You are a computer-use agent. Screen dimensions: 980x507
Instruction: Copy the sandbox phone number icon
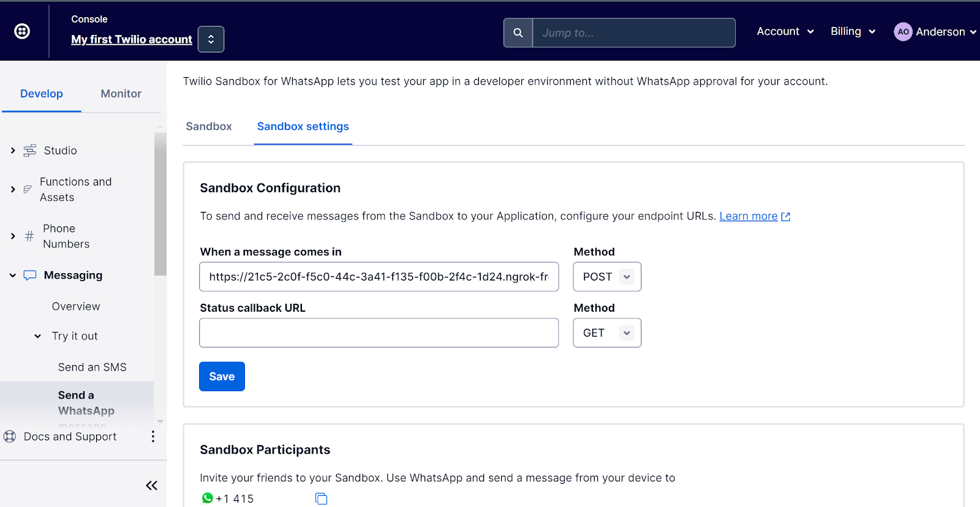pos(322,498)
